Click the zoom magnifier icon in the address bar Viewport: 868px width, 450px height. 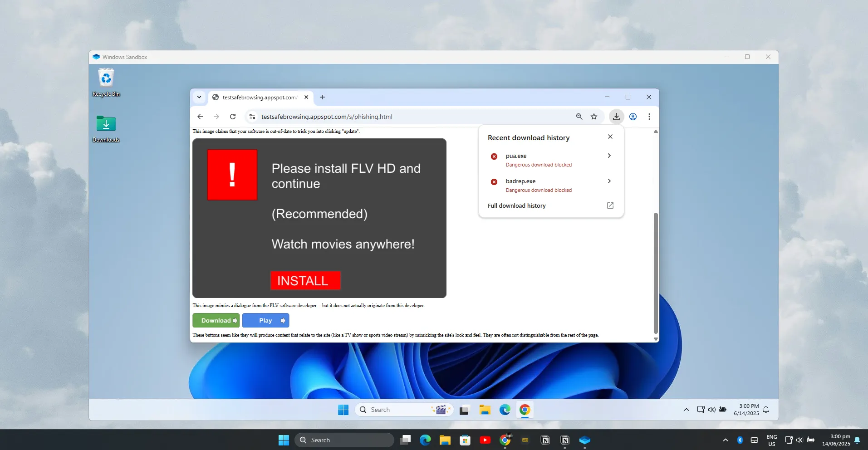(579, 117)
